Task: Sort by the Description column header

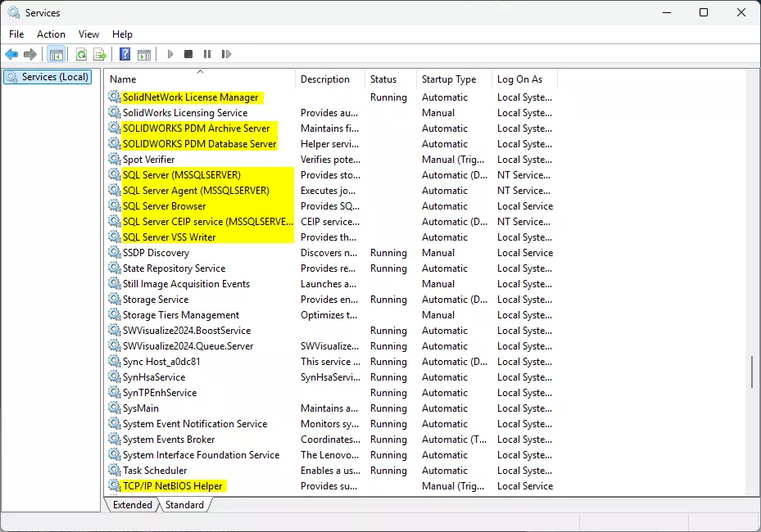Action: pos(330,79)
